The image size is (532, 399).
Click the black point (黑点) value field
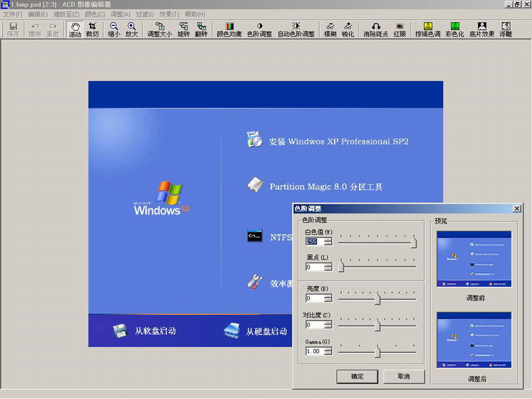(x=315, y=267)
